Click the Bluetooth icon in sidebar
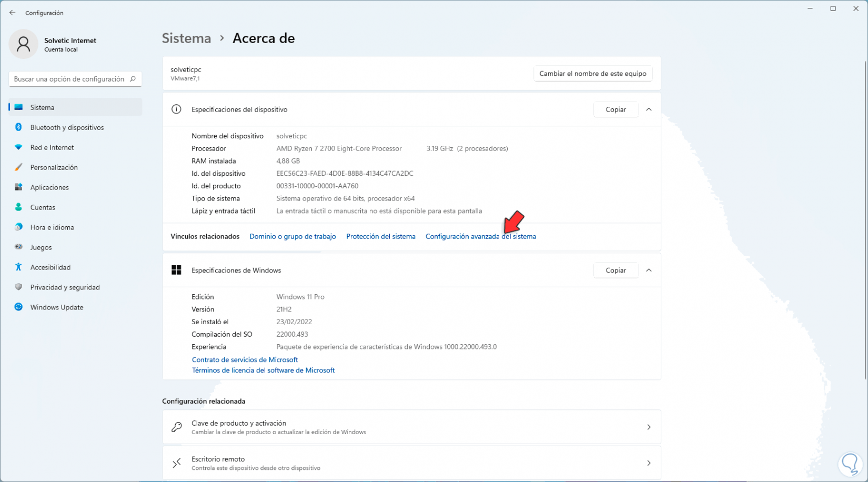Viewport: 868px width, 482px height. [x=19, y=127]
